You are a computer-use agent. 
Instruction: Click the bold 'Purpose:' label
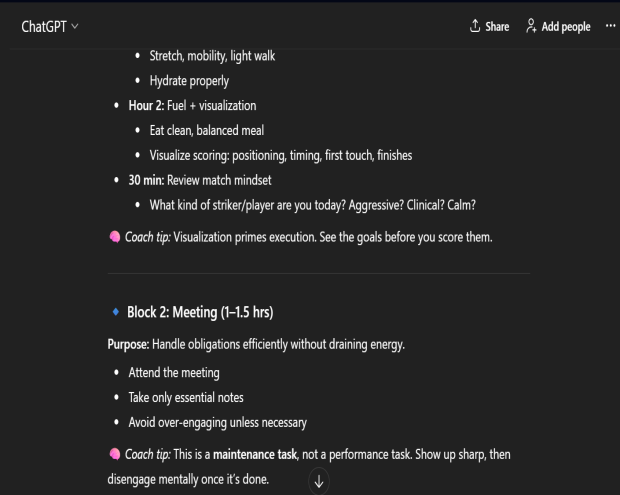128,345
